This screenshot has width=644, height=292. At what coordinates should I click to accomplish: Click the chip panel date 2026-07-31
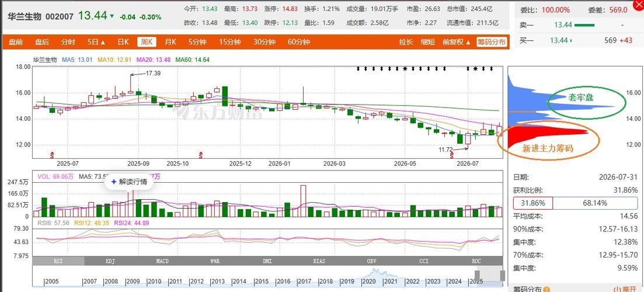point(618,178)
